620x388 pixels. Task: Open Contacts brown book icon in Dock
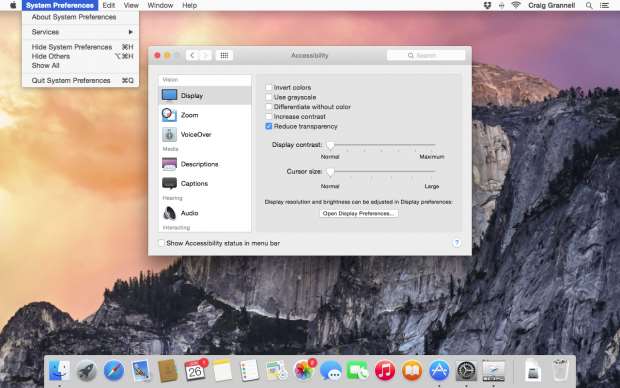[168, 371]
